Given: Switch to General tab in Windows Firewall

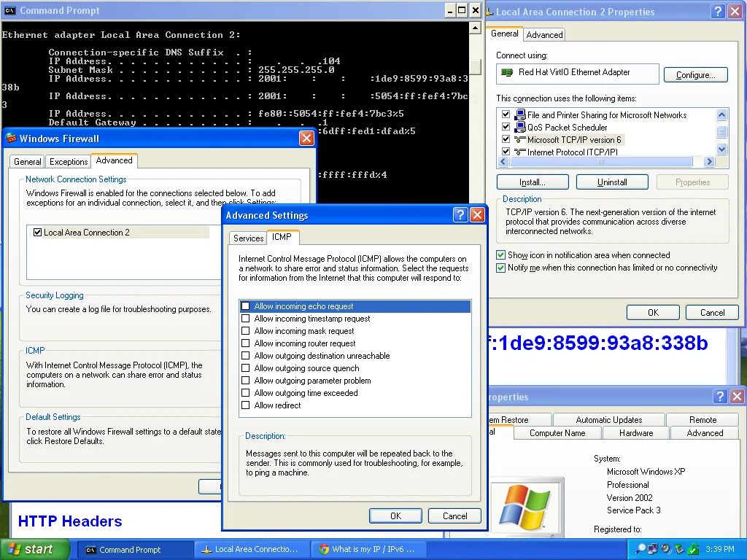Looking at the screenshot, I should pos(27,162).
